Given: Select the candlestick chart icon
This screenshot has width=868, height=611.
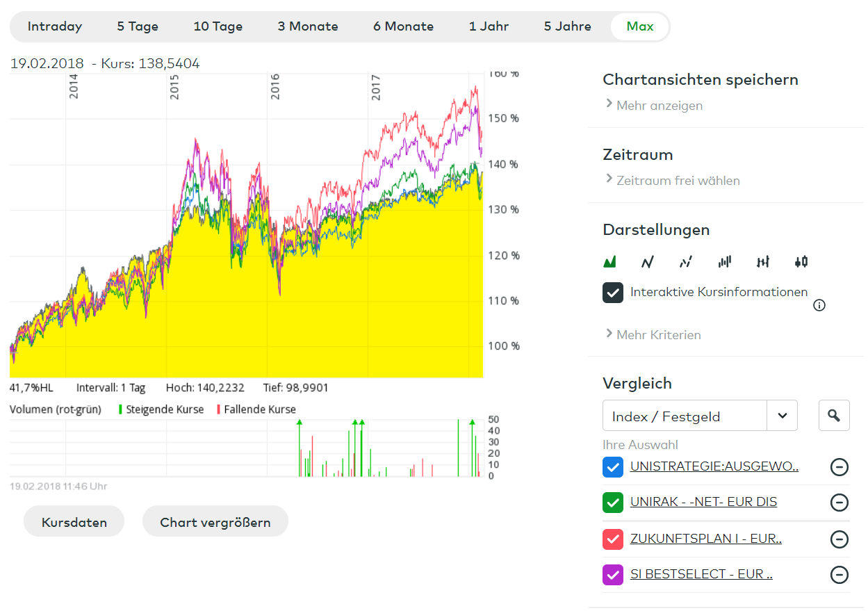Looking at the screenshot, I should tap(801, 262).
